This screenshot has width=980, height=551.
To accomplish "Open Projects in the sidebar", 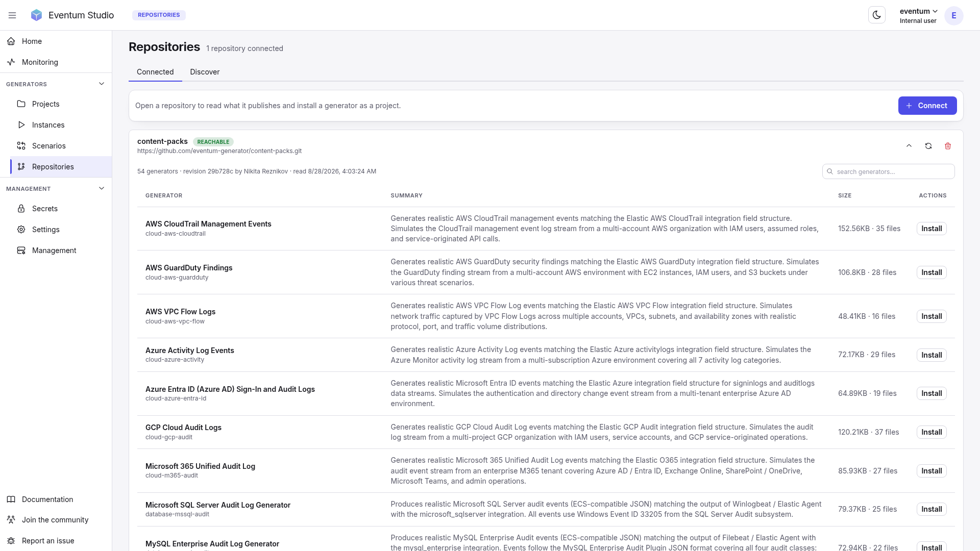I will coord(61,104).
